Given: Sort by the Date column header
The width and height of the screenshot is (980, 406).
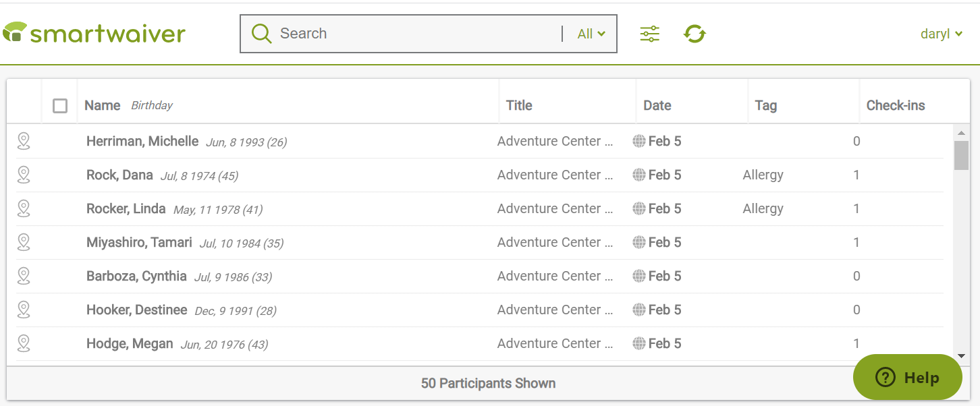Looking at the screenshot, I should [x=657, y=105].
